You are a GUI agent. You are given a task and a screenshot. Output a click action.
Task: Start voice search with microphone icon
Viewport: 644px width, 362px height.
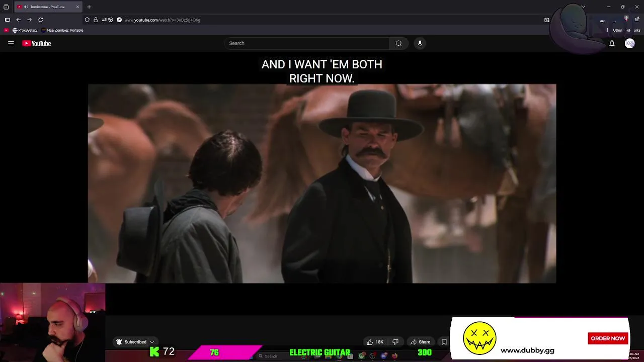click(420, 43)
